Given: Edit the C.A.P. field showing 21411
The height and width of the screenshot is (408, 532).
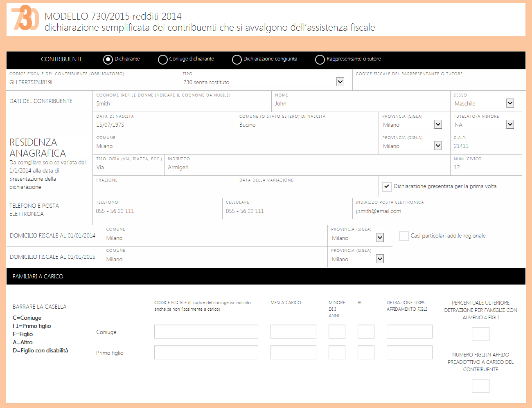Looking at the screenshot, I should [487, 146].
